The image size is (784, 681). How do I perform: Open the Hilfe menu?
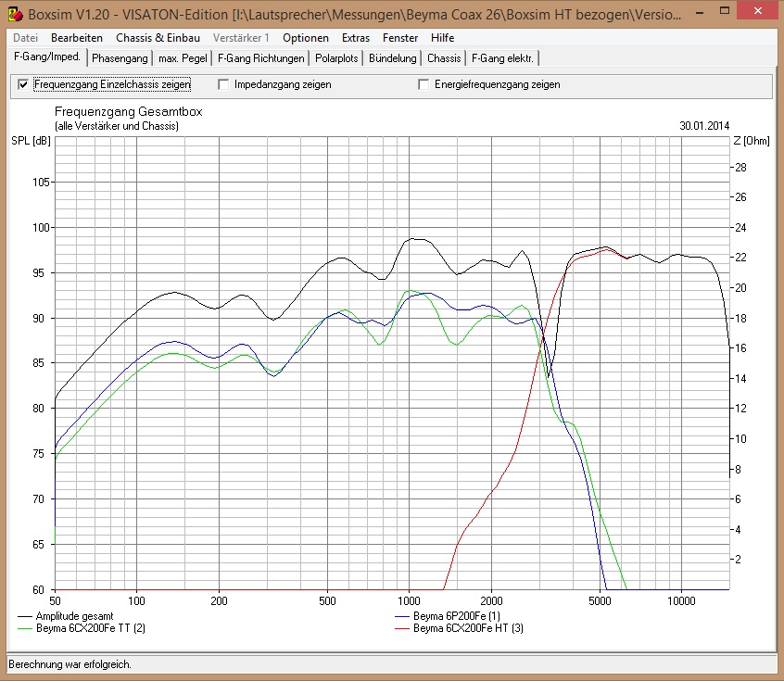tap(442, 38)
